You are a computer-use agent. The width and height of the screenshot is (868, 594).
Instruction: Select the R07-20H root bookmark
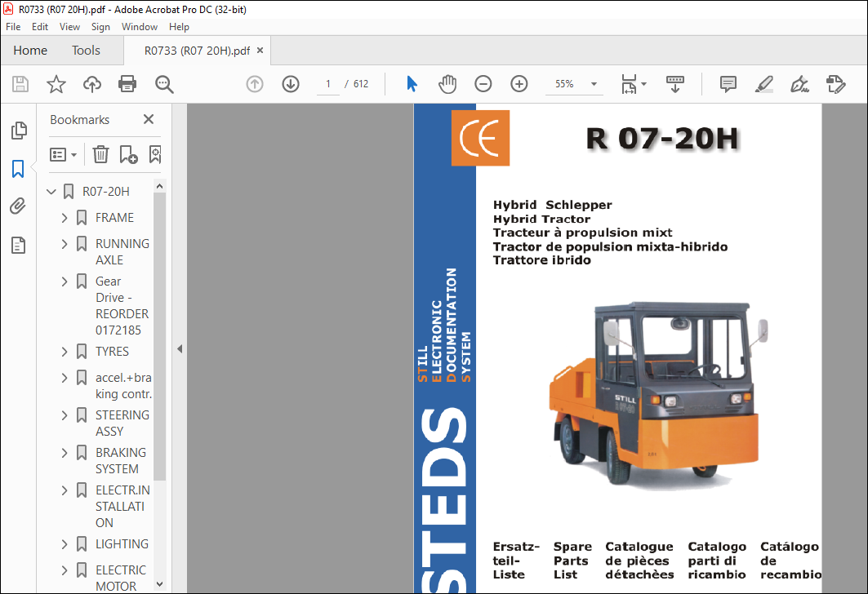[x=105, y=192]
